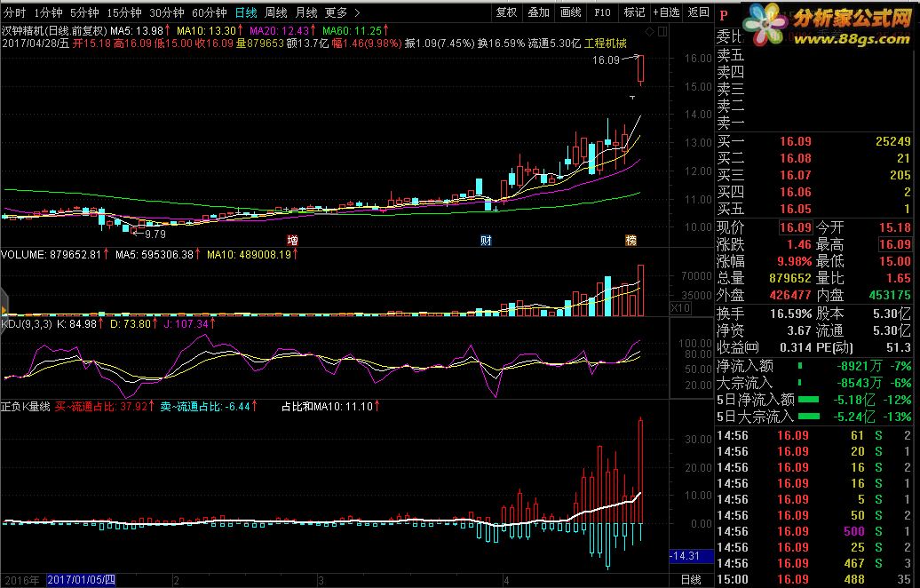Click the 叠加 overlay button
Image resolution: width=920 pixels, height=588 pixels.
pyautogui.click(x=538, y=12)
